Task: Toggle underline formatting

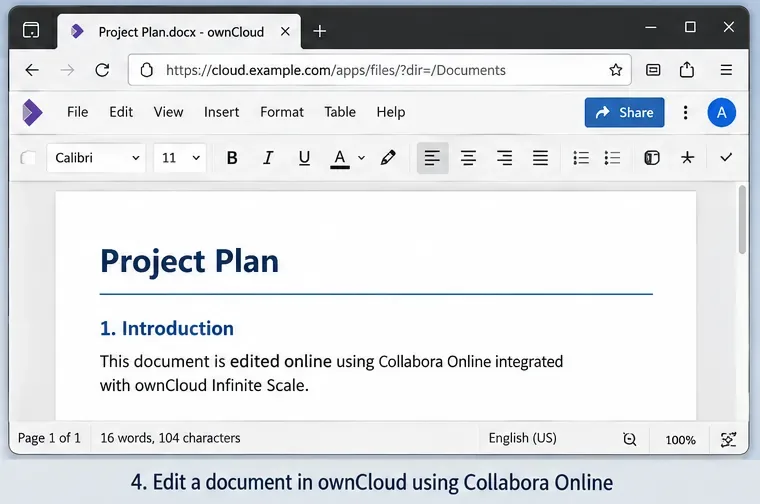Action: 304,158
